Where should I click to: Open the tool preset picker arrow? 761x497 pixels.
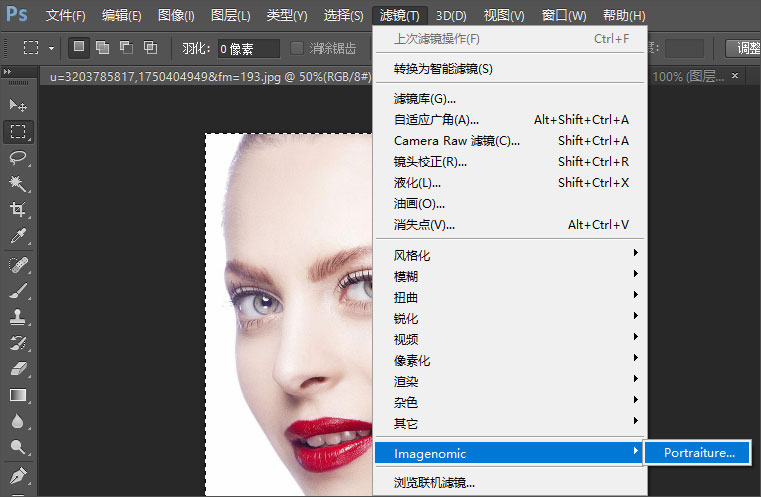[x=51, y=48]
